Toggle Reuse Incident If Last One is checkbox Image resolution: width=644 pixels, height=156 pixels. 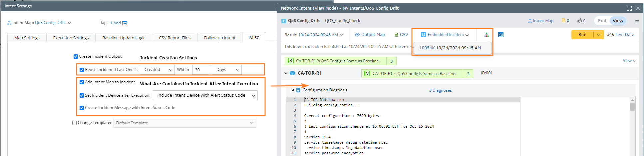click(82, 70)
